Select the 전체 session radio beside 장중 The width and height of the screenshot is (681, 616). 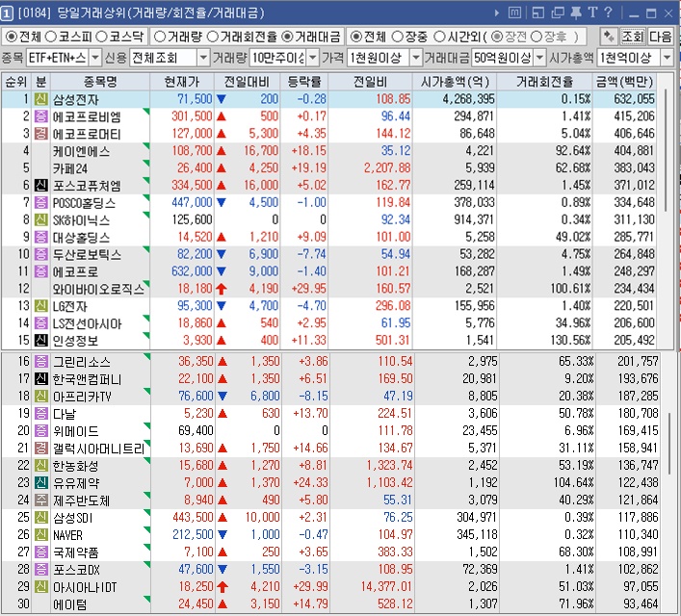tap(355, 37)
